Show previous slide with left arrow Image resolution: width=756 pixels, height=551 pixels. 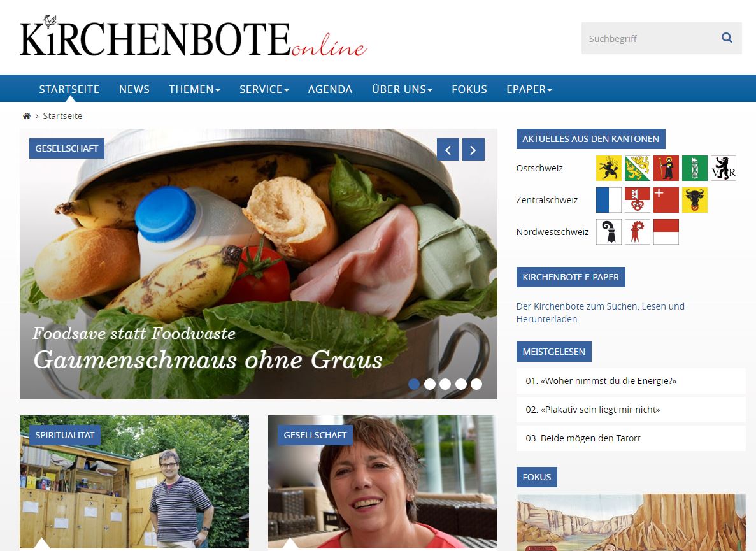pyautogui.click(x=448, y=150)
